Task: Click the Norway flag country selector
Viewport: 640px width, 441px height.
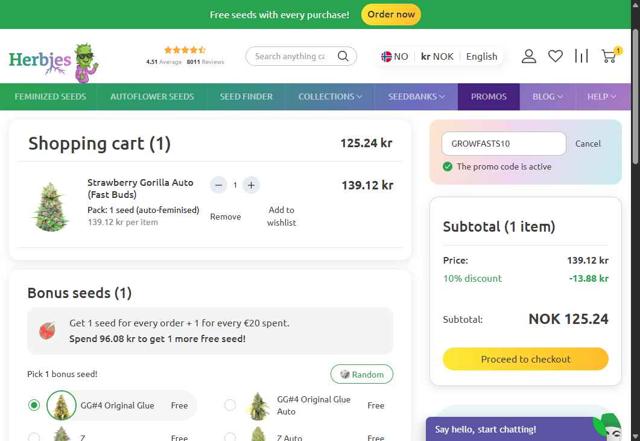Action: click(x=394, y=56)
